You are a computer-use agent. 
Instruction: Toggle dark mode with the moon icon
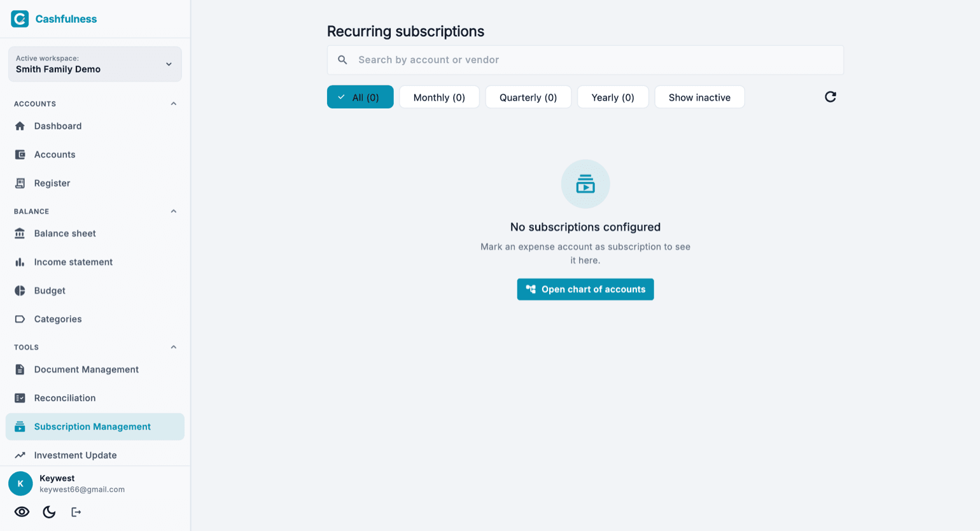[x=49, y=512]
